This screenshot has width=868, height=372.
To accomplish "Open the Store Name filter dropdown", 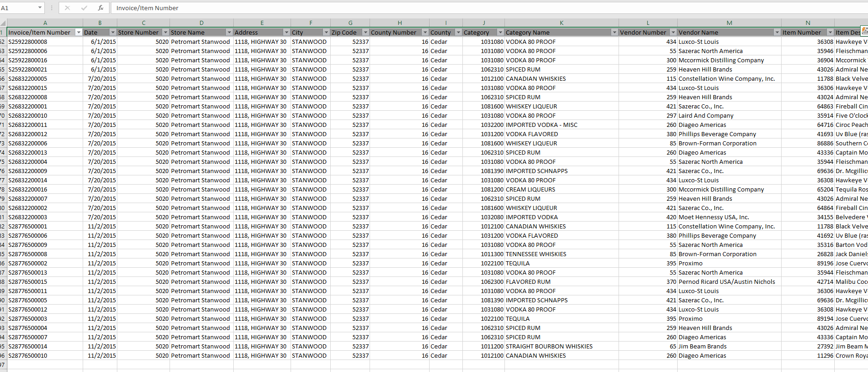I will (229, 32).
